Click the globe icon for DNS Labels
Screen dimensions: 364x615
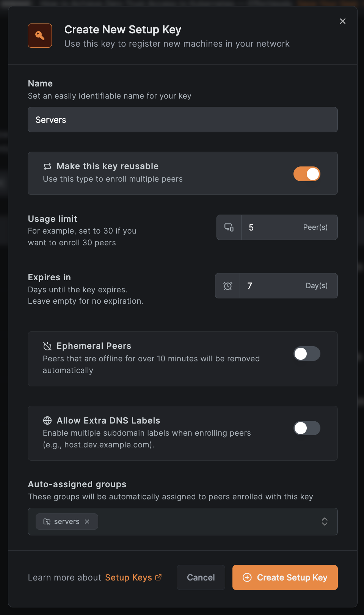(47, 420)
